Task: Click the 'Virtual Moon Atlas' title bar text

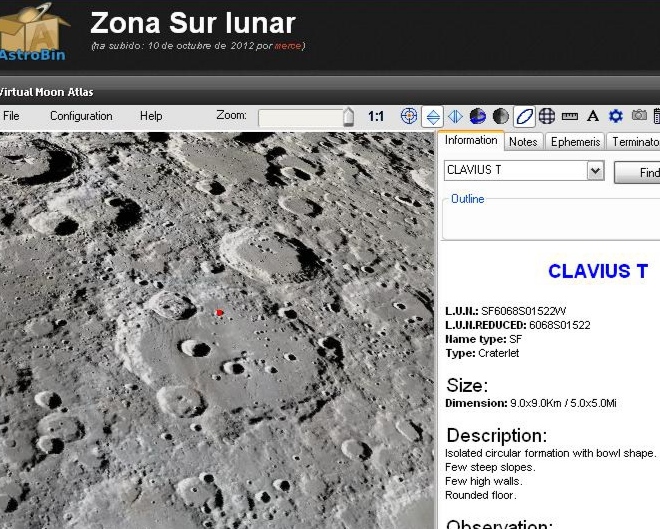Action: [46, 92]
